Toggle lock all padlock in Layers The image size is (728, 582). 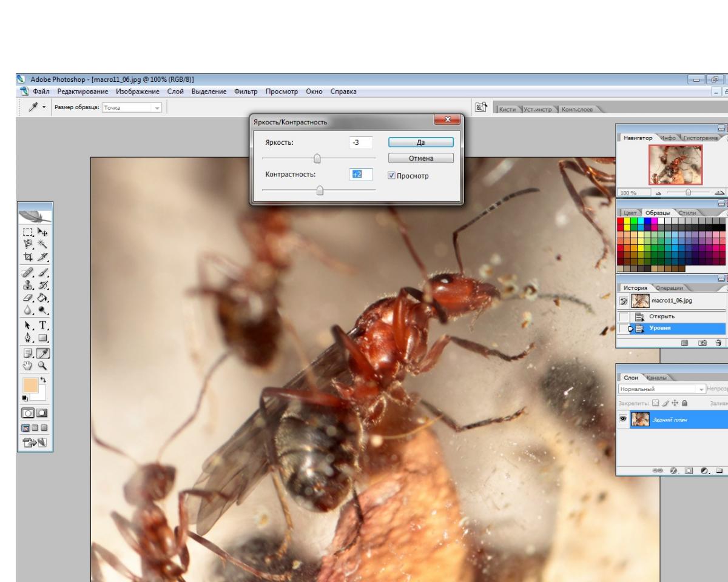pyautogui.click(x=685, y=403)
